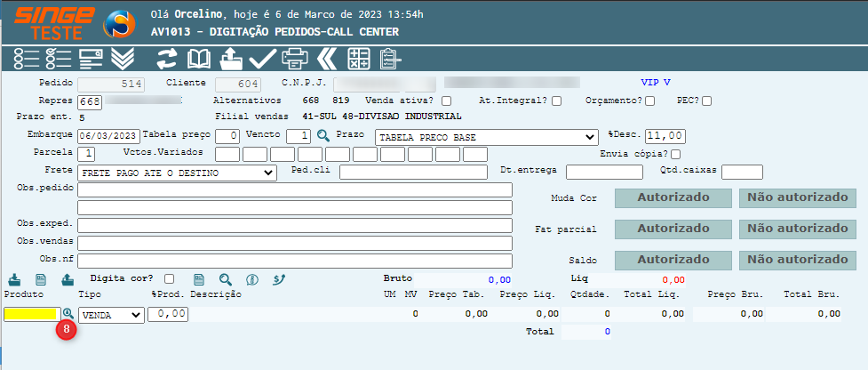The width and height of the screenshot is (868, 370).
Task: Click Autorizado button for Muda Cor
Action: tap(673, 197)
